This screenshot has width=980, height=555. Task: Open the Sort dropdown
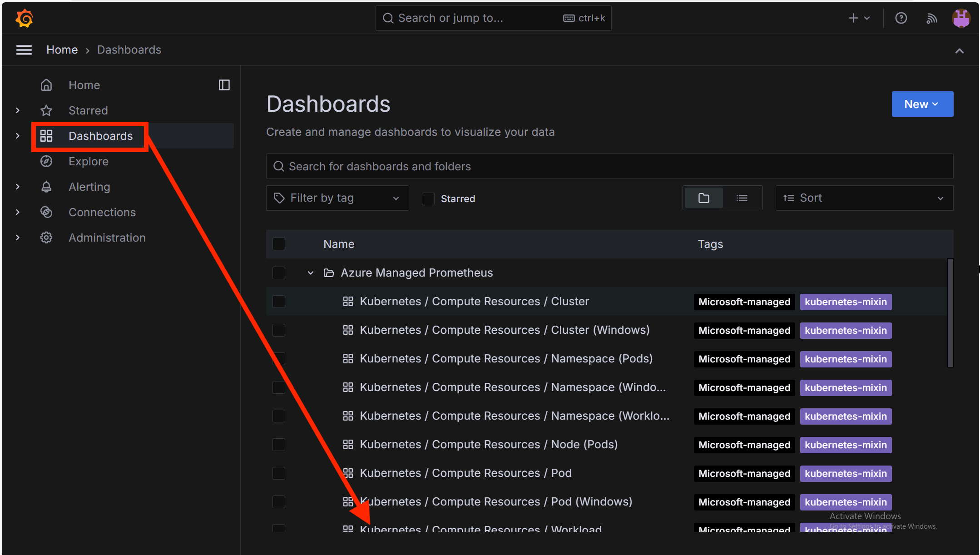[x=864, y=198]
